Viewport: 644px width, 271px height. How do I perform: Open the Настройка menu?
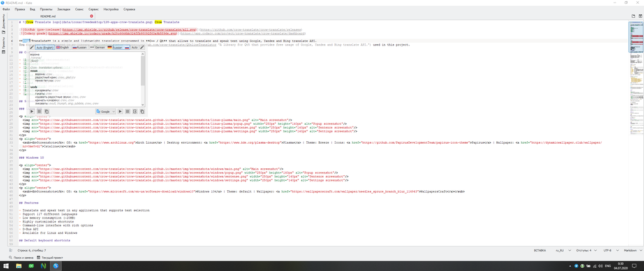111,9
